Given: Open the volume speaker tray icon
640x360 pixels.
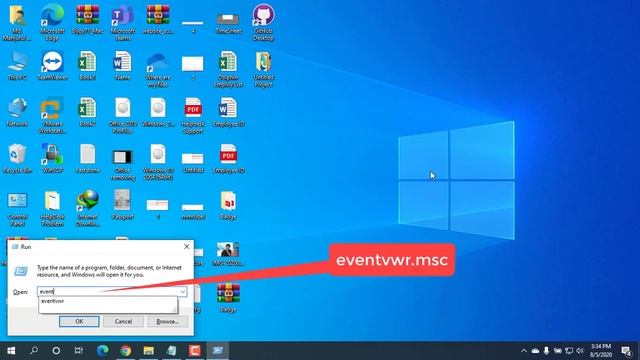Looking at the screenshot, I should (580, 351).
